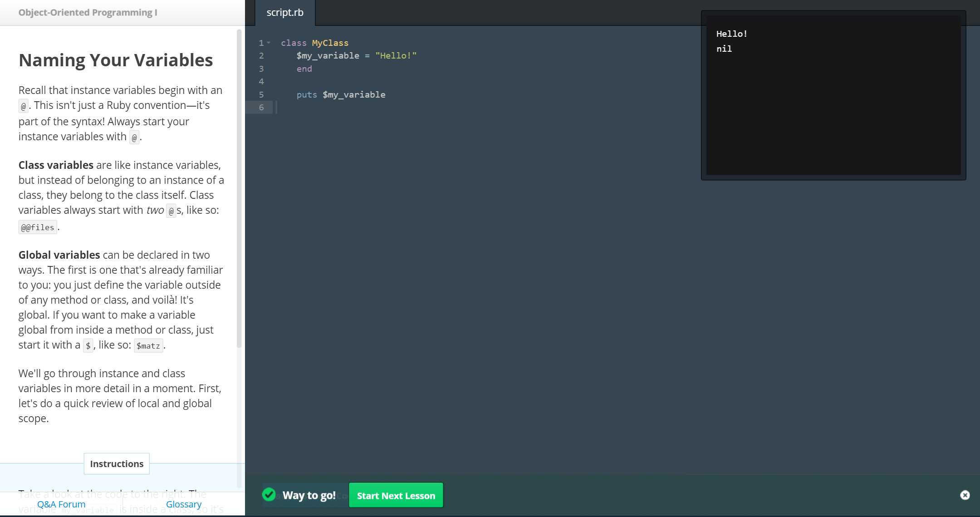Collapse the class MyClass fold arrow
The image size is (980, 517).
click(269, 43)
